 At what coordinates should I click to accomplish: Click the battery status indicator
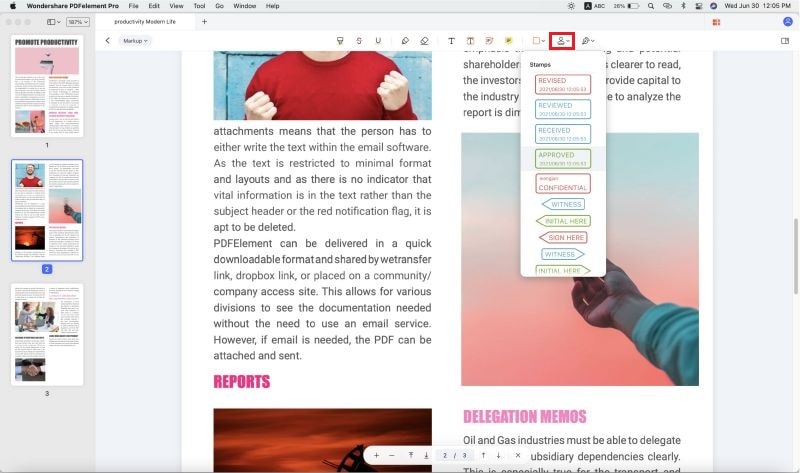point(626,6)
